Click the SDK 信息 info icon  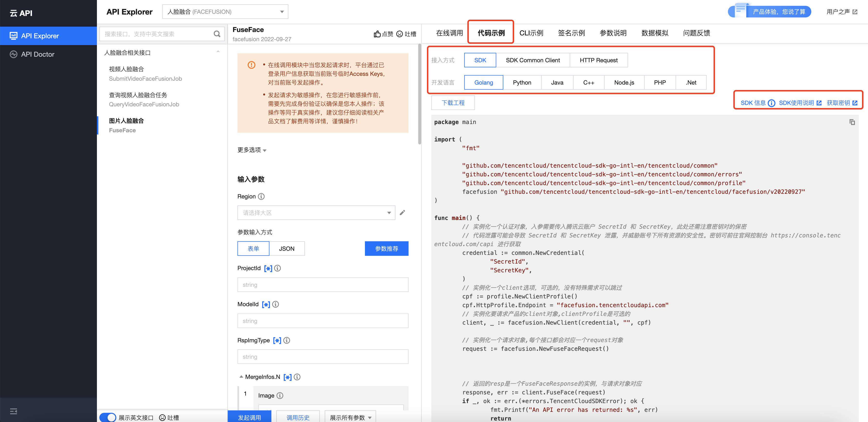coord(771,103)
